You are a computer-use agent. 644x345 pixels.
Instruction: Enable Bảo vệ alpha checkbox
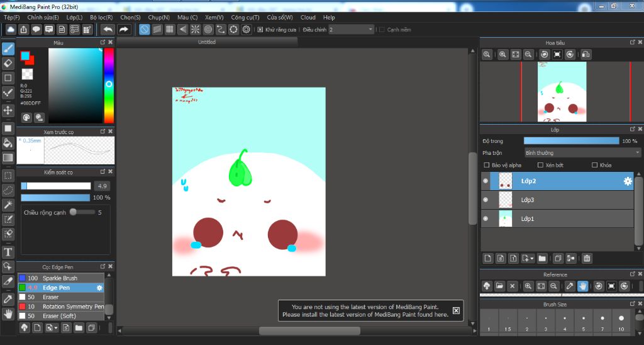coord(487,165)
